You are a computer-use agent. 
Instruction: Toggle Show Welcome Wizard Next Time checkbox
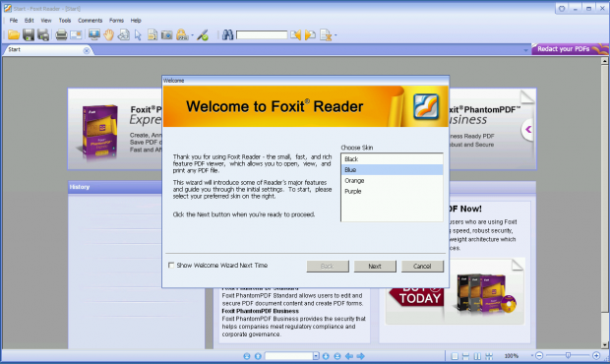[x=171, y=266]
